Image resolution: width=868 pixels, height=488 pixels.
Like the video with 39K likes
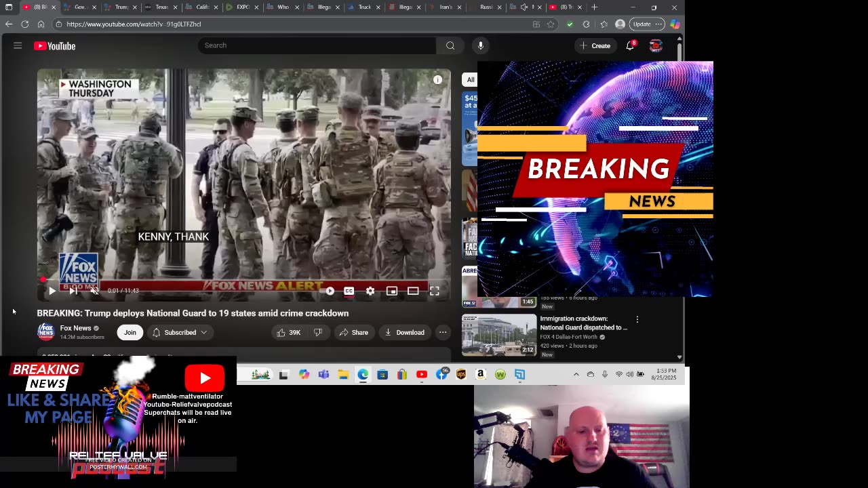pyautogui.click(x=288, y=332)
